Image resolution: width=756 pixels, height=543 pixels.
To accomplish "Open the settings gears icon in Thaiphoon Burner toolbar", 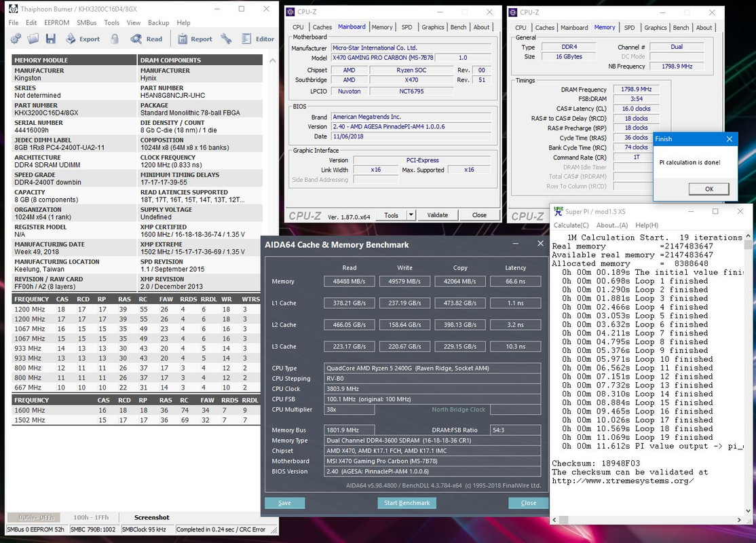I will point(16,39).
